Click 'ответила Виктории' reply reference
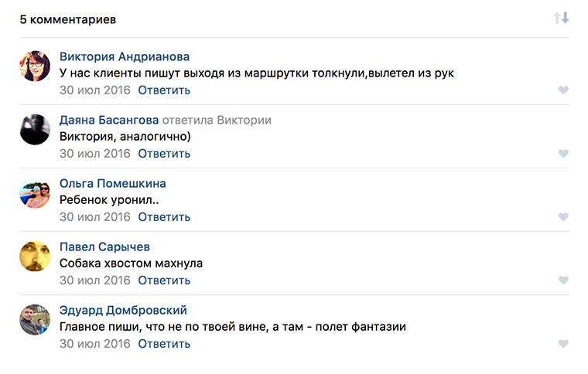Screen dimensions: 588x374 [x=217, y=120]
